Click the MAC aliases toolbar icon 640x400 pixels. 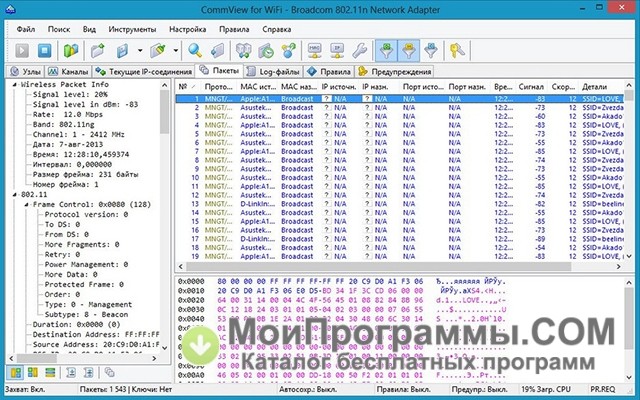pyautogui.click(x=314, y=51)
